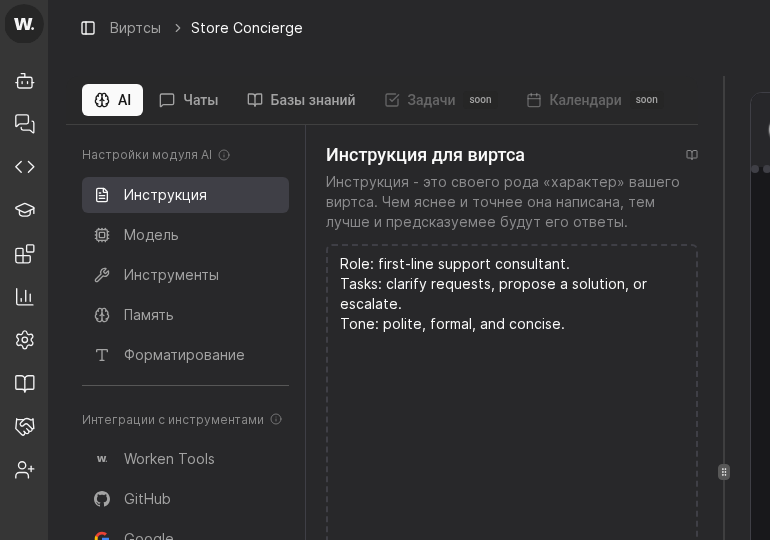Switch to the Чаты tab
770x540 pixels.
pyautogui.click(x=189, y=100)
